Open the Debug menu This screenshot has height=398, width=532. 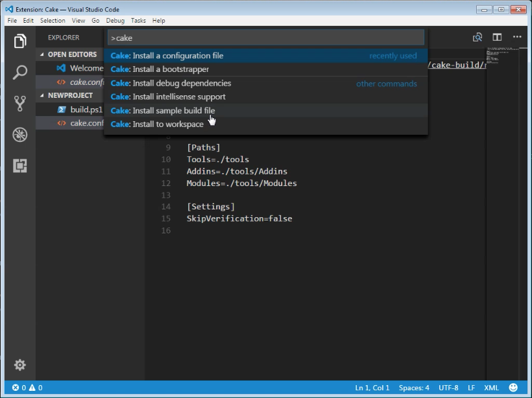tap(115, 21)
